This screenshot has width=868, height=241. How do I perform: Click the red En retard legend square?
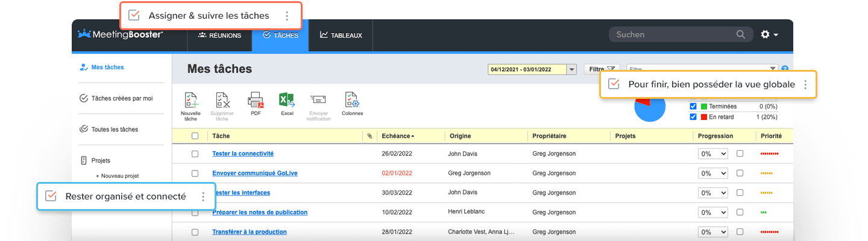[703, 117]
